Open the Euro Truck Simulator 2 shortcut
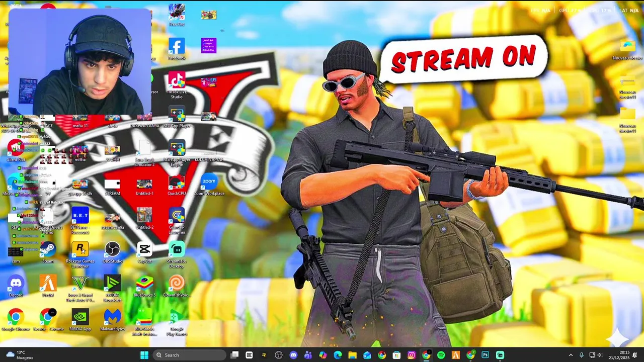 point(144,153)
